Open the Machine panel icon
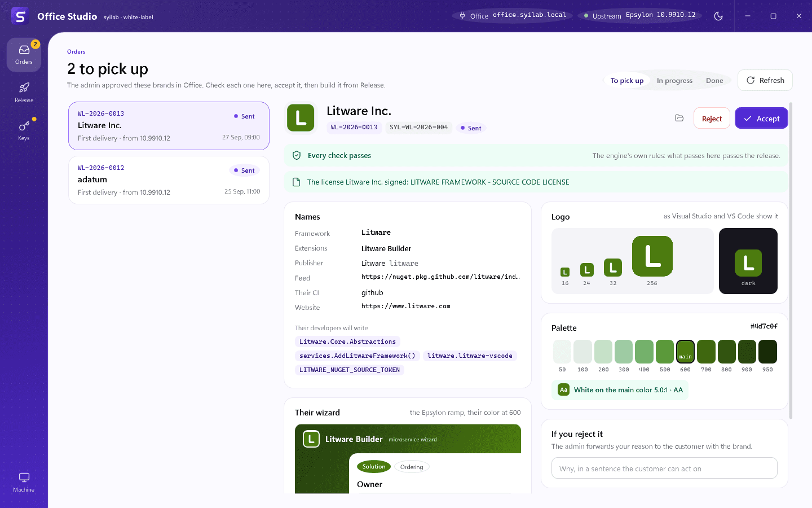The height and width of the screenshot is (508, 812). tap(24, 478)
